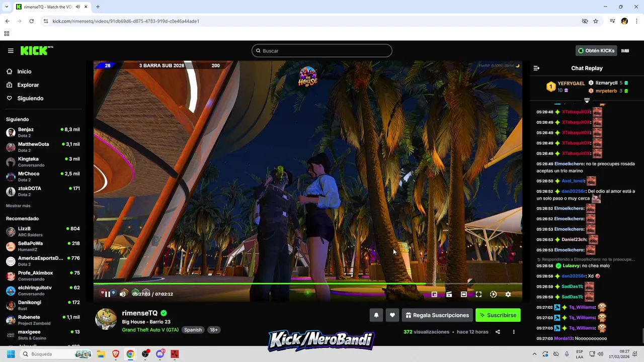Click Lulaavy username in chat
Viewport: 644px width, 362px height.
571,265
